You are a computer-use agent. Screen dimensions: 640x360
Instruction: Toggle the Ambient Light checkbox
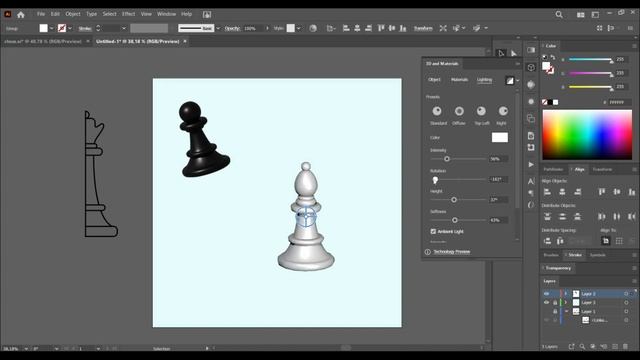click(433, 231)
